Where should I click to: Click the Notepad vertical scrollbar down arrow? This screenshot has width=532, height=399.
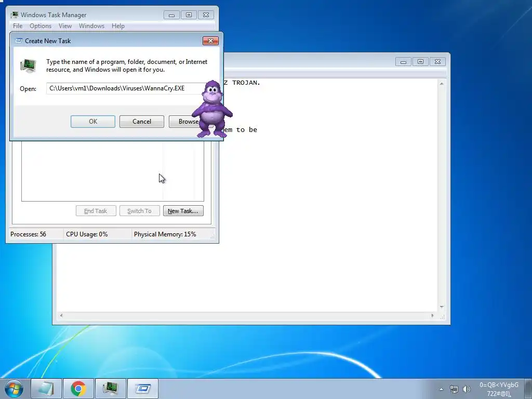pyautogui.click(x=442, y=307)
